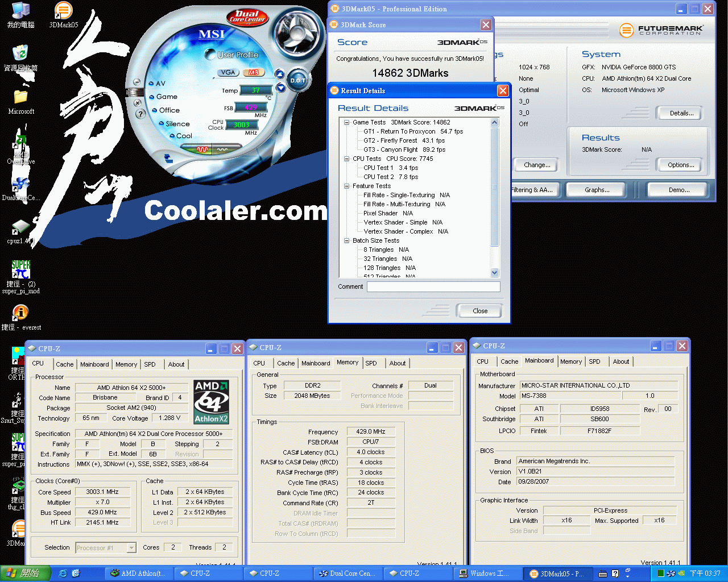Select the Office profile option
The height and width of the screenshot is (582, 728).
click(x=166, y=110)
